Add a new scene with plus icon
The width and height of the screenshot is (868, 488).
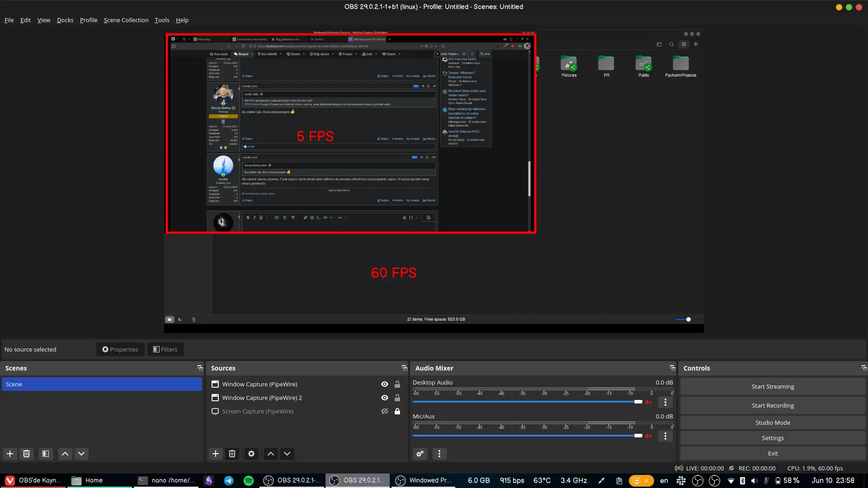(10, 454)
